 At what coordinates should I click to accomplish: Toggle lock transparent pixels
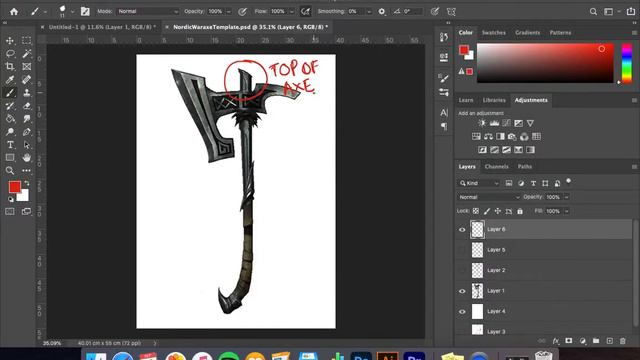[x=476, y=211]
